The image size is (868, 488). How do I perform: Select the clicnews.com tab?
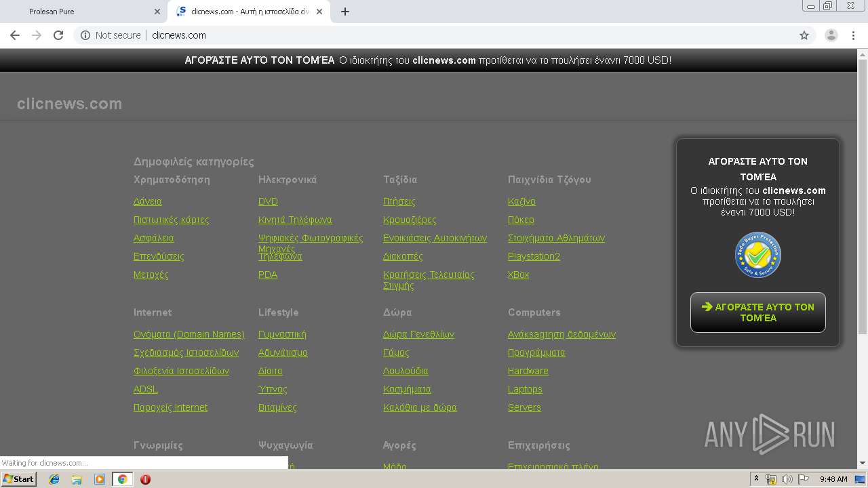[249, 12]
